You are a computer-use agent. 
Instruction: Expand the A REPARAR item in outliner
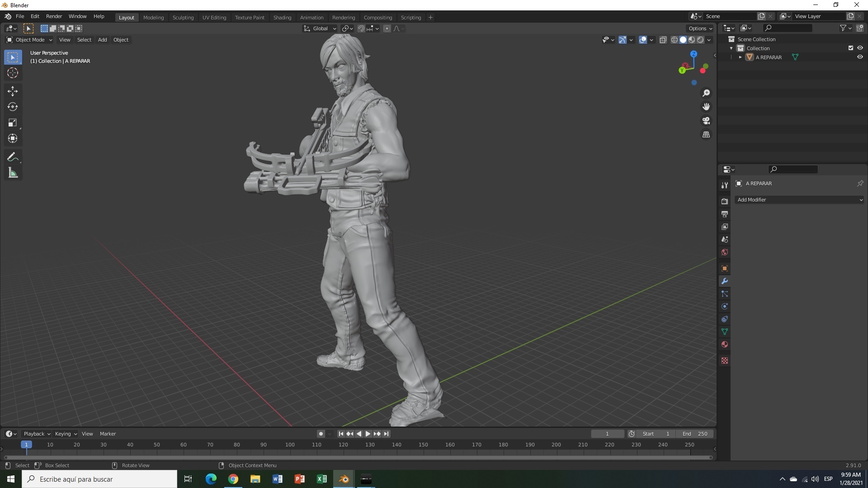point(740,57)
